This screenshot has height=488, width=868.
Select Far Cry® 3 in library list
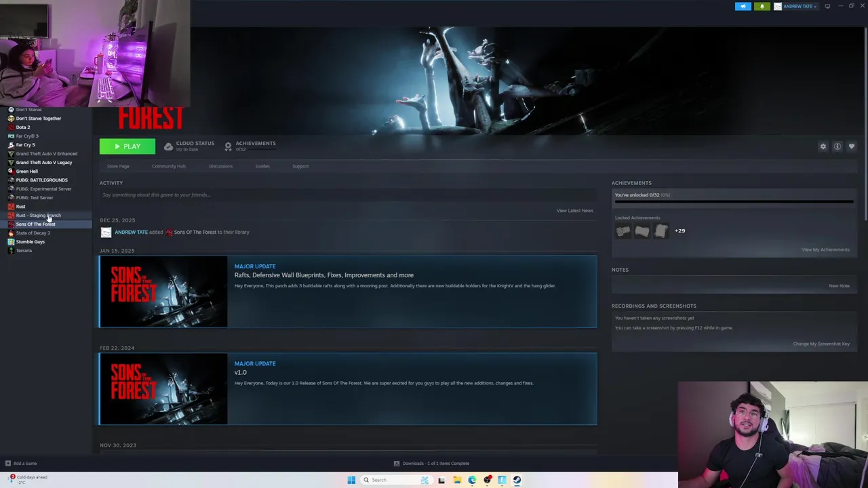[27, 136]
